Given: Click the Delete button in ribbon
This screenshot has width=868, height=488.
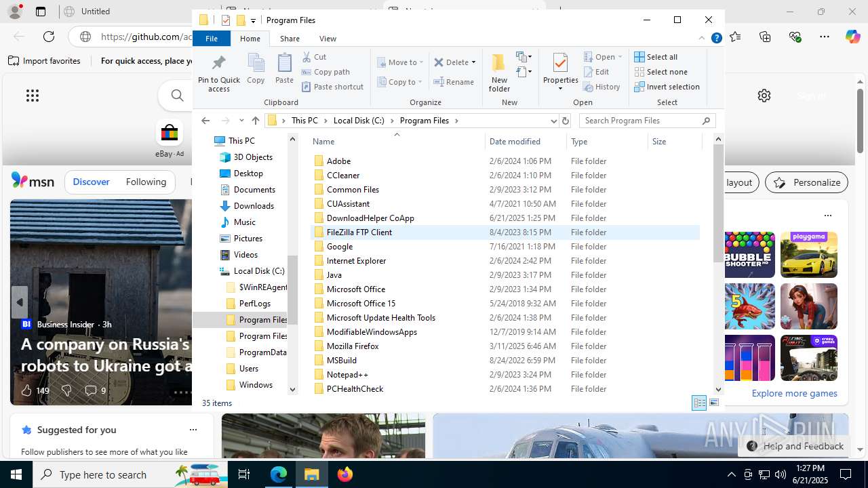Looking at the screenshot, I should pyautogui.click(x=452, y=62).
